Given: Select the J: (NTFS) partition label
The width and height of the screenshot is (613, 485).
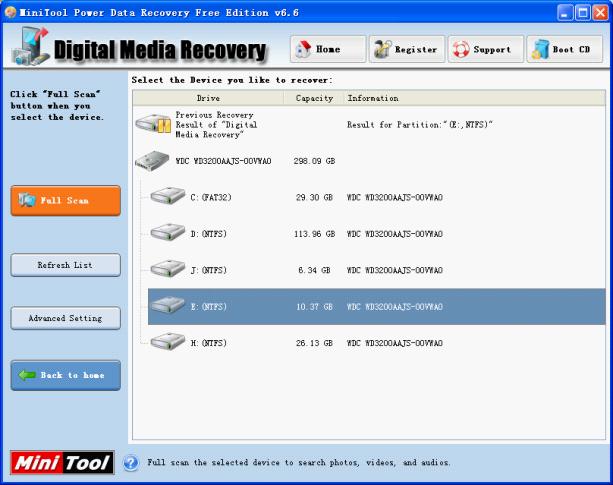Looking at the screenshot, I should tap(208, 270).
